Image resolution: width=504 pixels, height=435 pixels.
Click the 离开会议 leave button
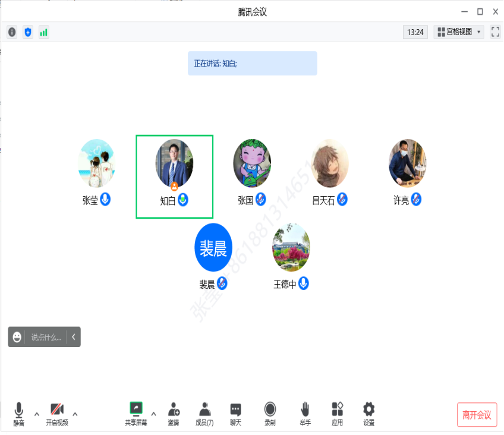click(x=477, y=415)
